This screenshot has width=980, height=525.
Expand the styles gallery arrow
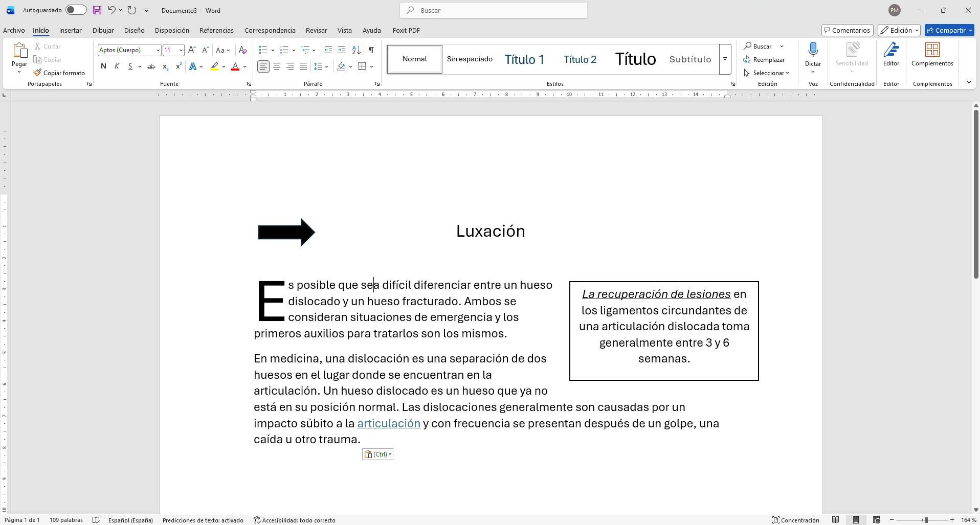click(725, 59)
